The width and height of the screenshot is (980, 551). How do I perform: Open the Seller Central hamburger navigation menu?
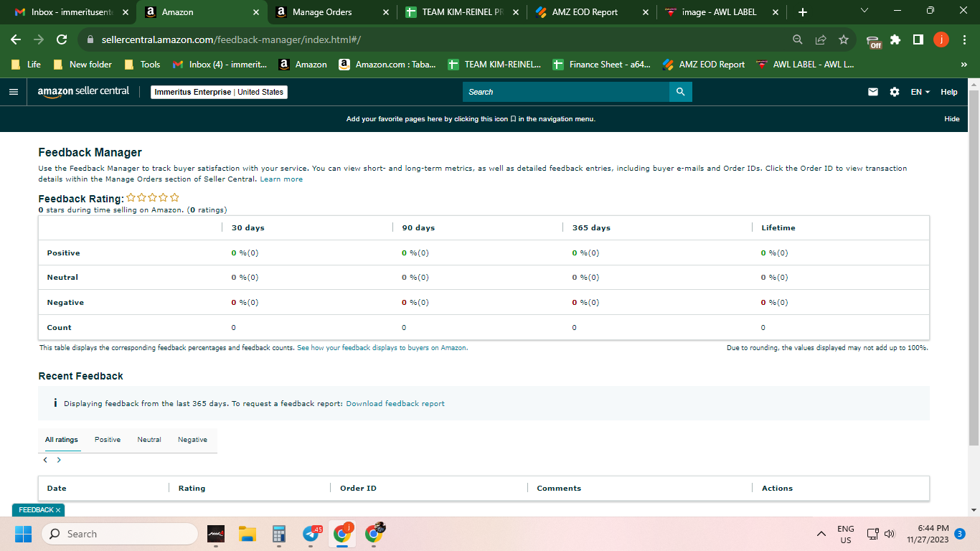[13, 92]
